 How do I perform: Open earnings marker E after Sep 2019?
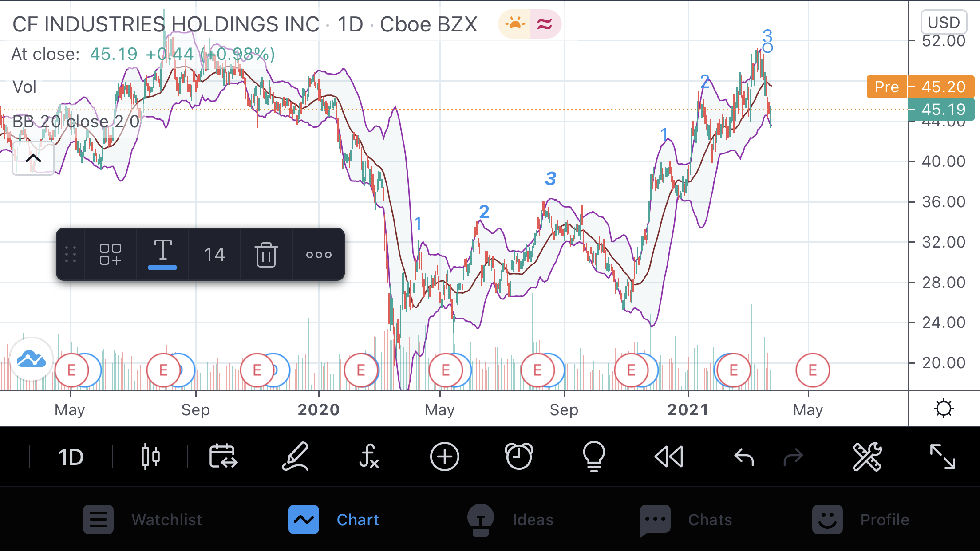257,370
